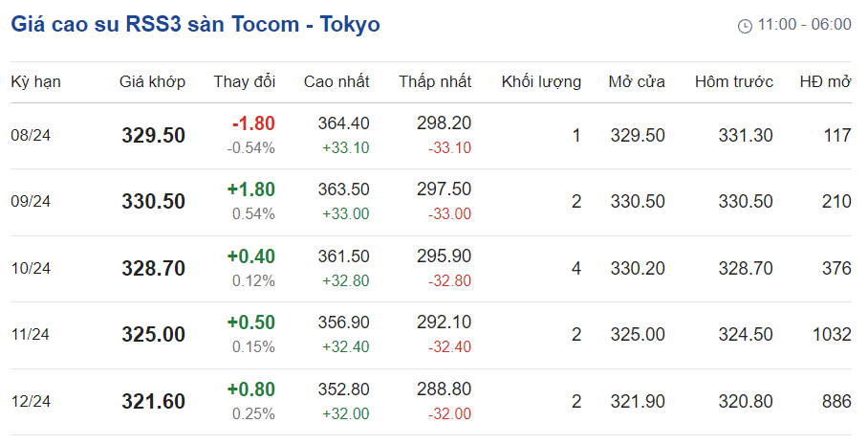Screen dimensions: 868x445
Task: Click the Mở cửa column header
Action: 637,82
